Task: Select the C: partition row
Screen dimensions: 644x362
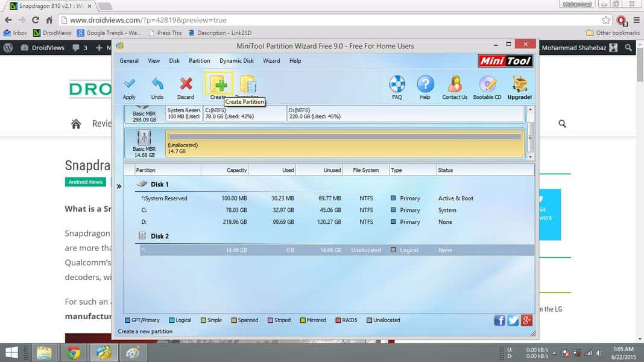Action: coord(337,210)
